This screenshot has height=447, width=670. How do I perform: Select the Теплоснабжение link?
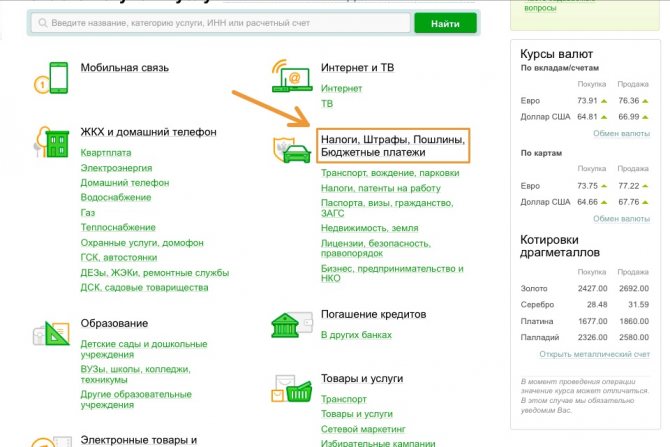click(118, 227)
